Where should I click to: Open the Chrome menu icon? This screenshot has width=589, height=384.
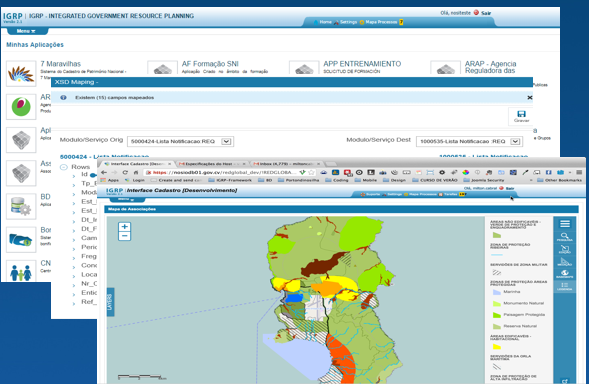click(x=579, y=172)
